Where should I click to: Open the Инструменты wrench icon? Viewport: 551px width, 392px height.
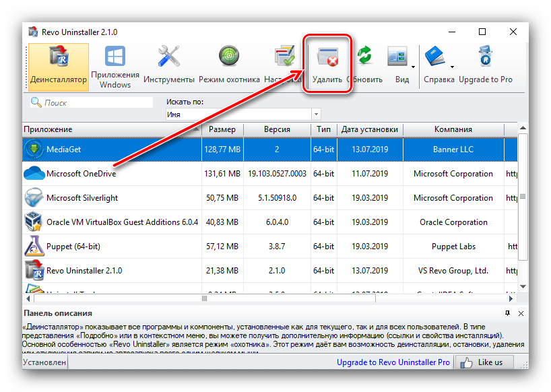coord(168,56)
